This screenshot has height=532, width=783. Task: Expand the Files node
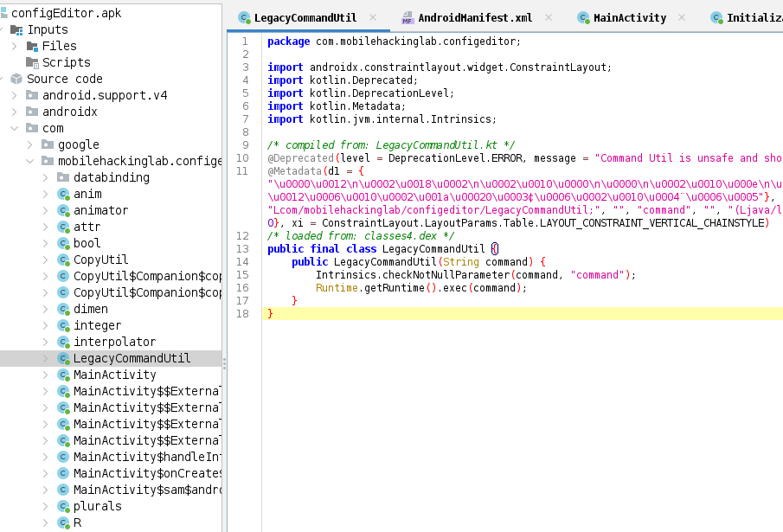tap(15, 46)
